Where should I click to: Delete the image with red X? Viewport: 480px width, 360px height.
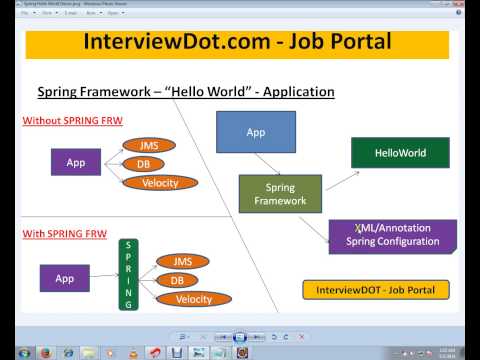[302, 337]
